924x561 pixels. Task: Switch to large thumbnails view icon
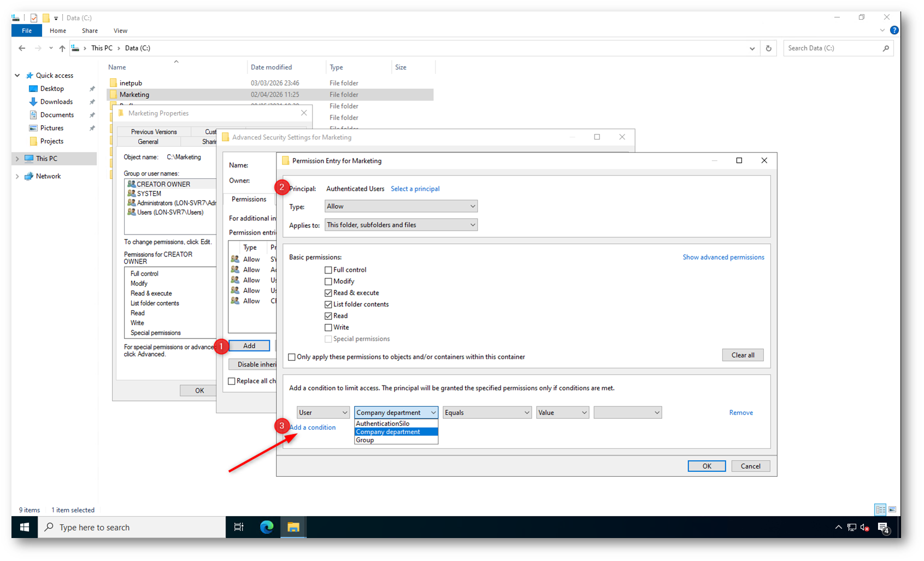(x=892, y=510)
